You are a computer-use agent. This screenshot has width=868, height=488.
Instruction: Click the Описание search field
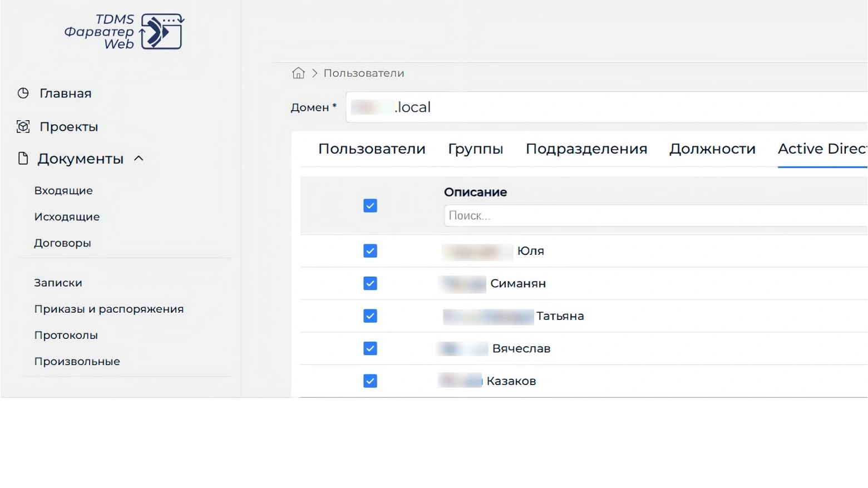pos(655,215)
